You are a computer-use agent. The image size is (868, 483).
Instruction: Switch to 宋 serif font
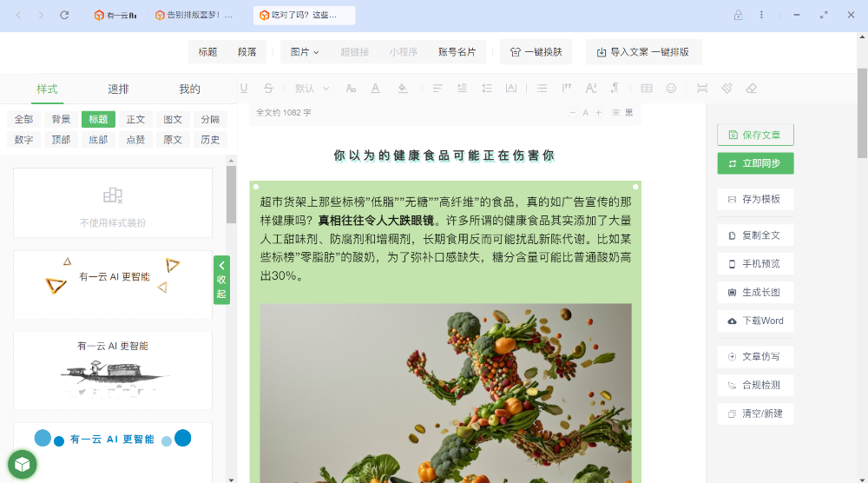pos(616,112)
